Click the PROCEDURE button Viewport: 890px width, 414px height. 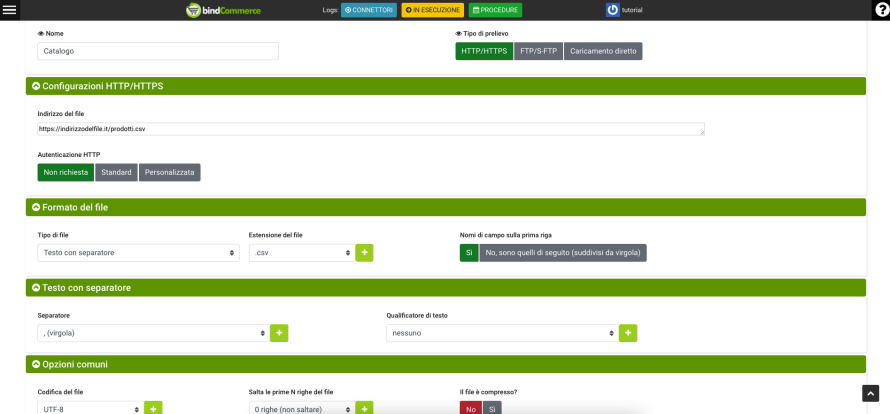pyautogui.click(x=496, y=10)
